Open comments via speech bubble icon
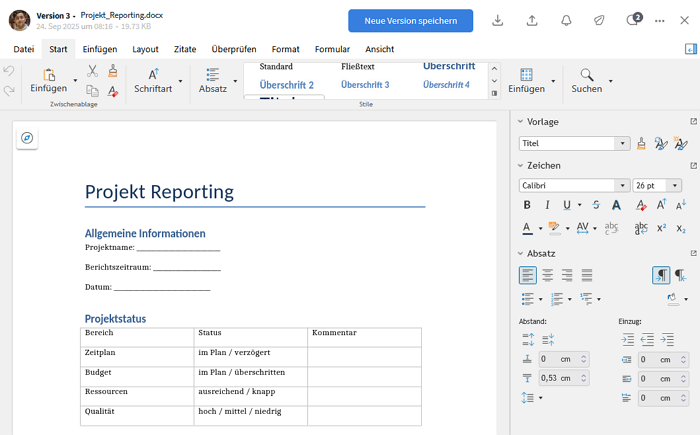The height and width of the screenshot is (435, 700). point(632,20)
